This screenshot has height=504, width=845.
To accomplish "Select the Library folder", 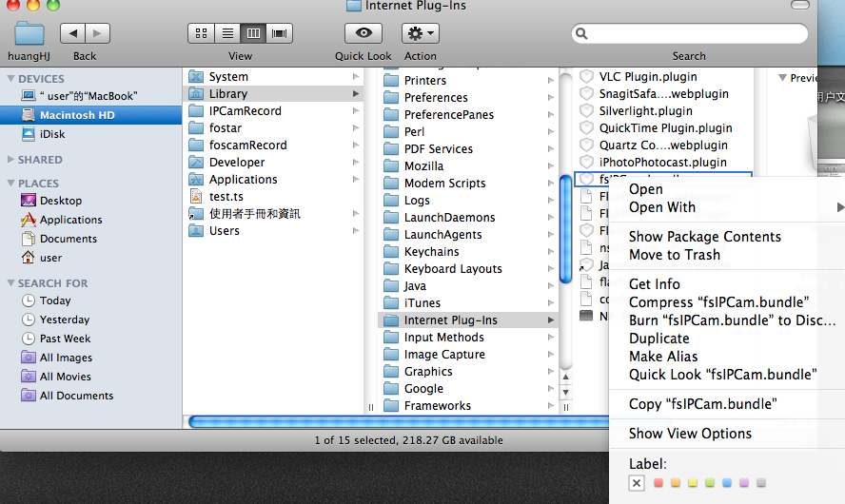I will 274,94.
